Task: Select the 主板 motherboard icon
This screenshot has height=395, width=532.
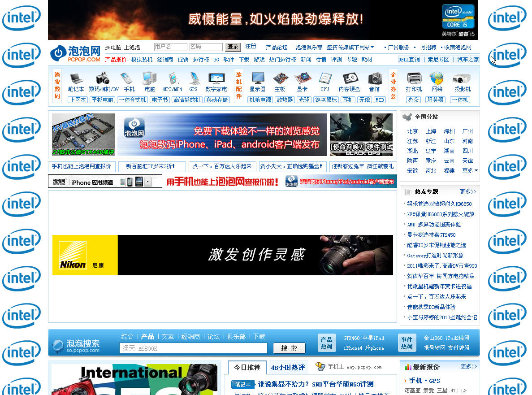Action: pyautogui.click(x=280, y=78)
